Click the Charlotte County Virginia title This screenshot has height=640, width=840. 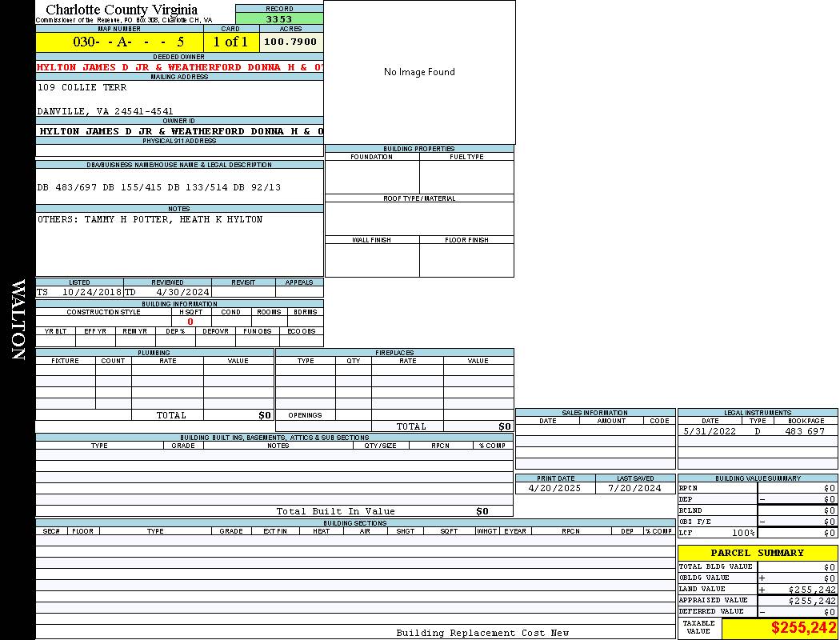(x=122, y=10)
